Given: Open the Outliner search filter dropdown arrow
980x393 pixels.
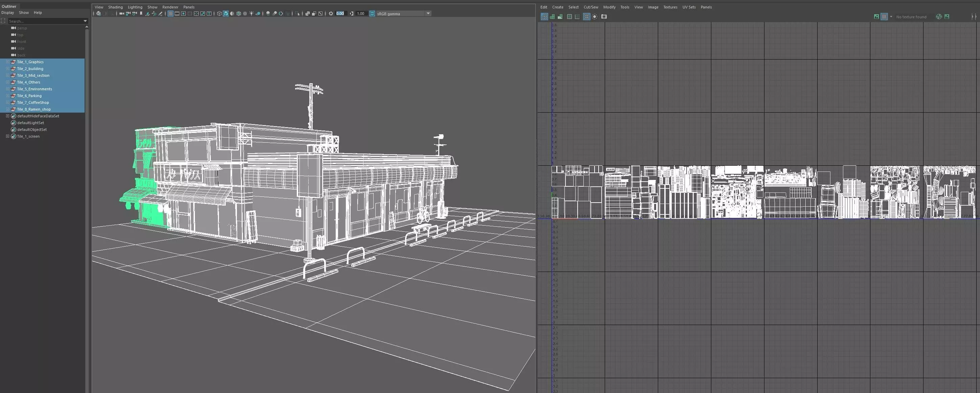Looking at the screenshot, I should coord(85,21).
